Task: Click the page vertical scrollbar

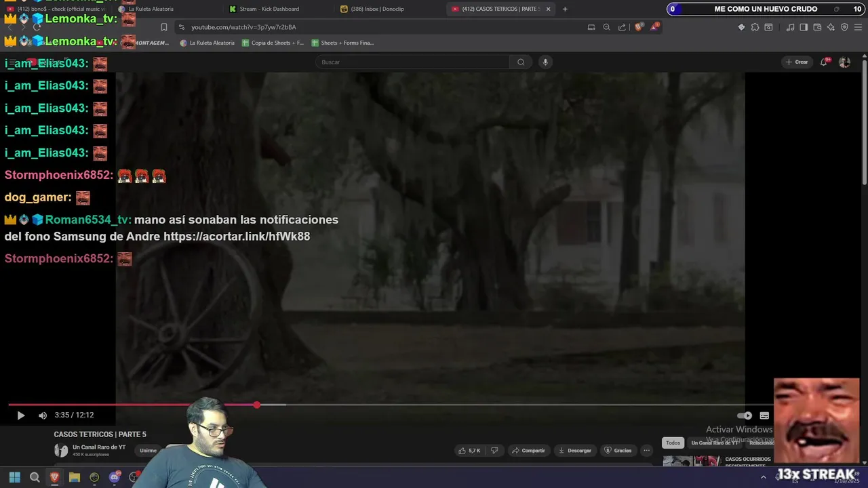Action: (x=864, y=122)
